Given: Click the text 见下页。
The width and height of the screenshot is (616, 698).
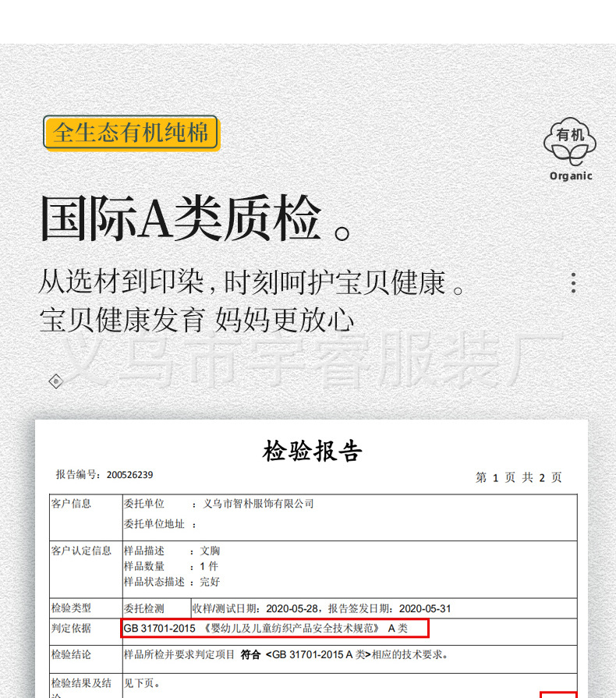Looking at the screenshot, I should coord(142,683).
